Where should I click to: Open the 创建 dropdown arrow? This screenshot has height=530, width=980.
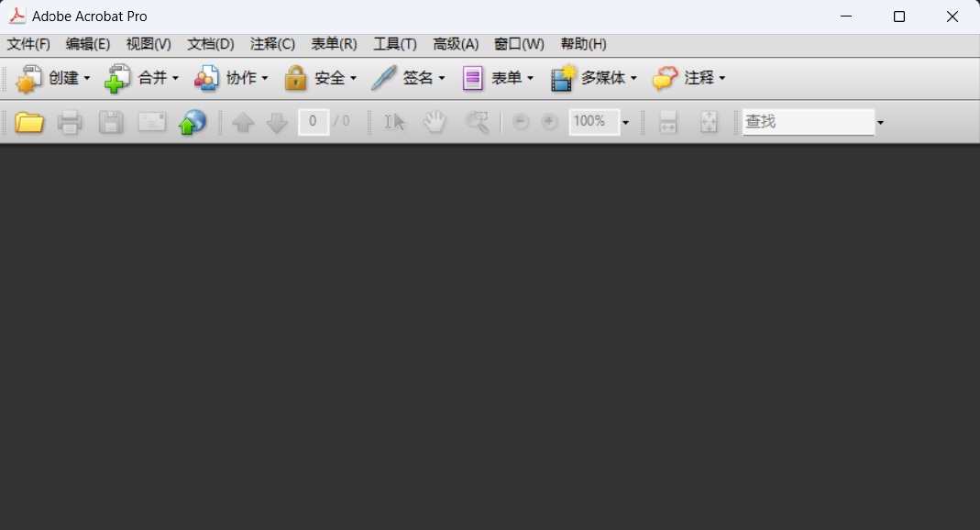click(x=88, y=78)
